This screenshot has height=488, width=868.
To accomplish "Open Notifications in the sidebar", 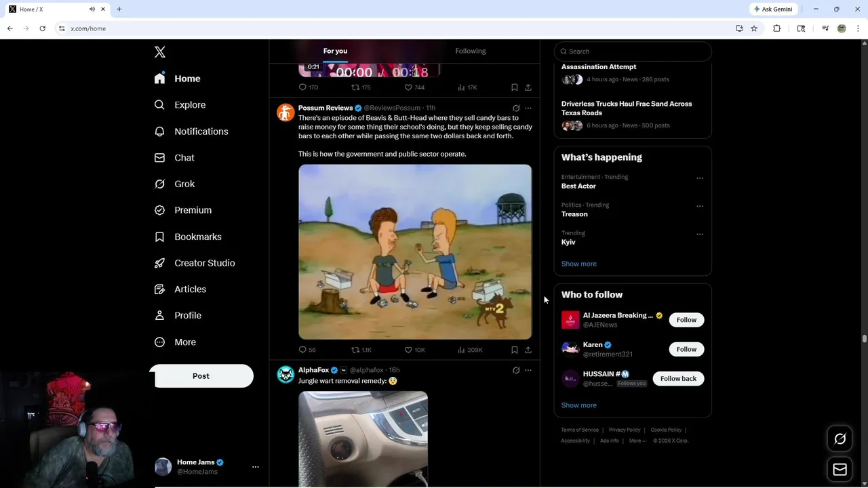I will (191, 131).
